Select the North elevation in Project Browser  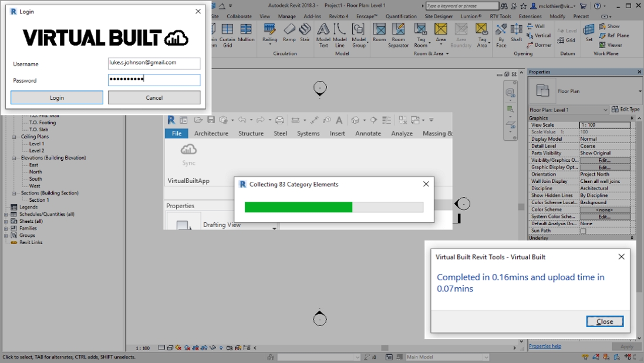coord(35,172)
